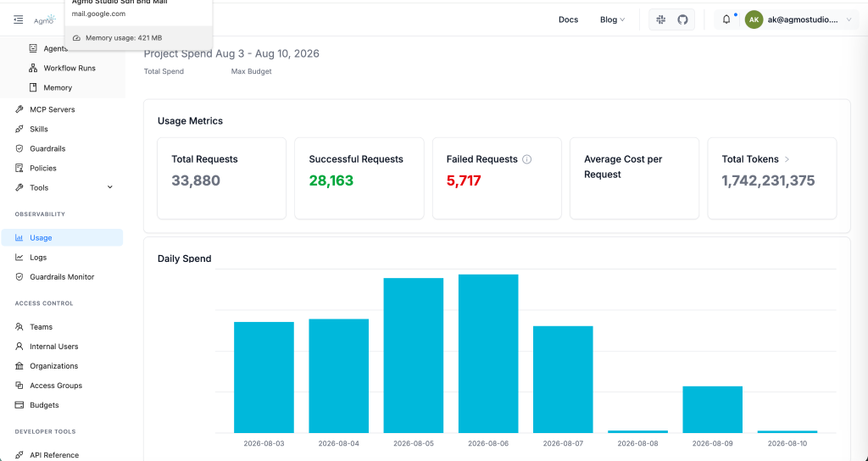Click the Failed Requests info icon
868x461 pixels.
click(x=527, y=159)
